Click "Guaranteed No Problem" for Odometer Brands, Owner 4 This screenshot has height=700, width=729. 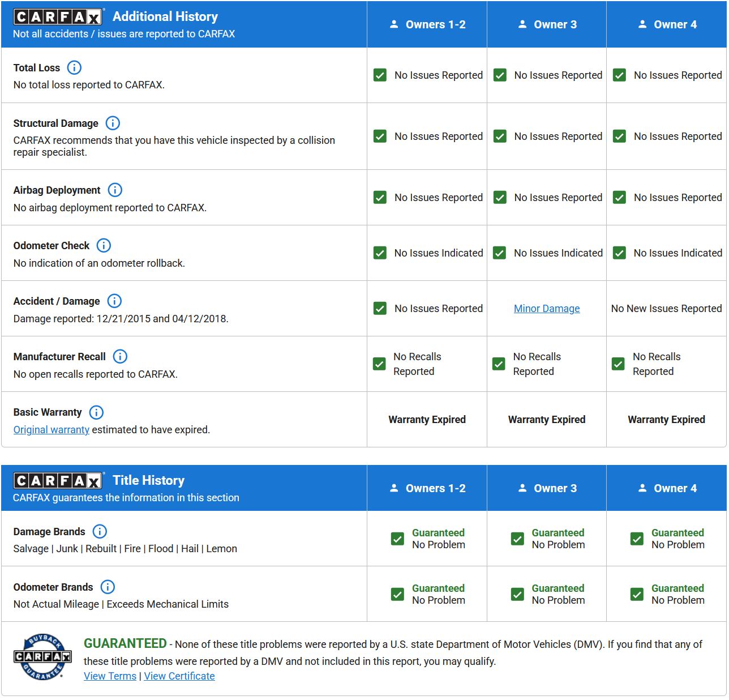click(x=678, y=594)
